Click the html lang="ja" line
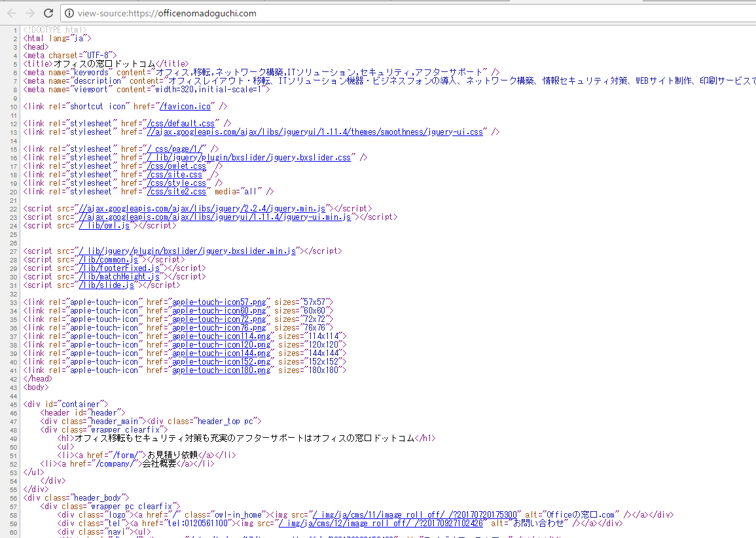756x538 pixels. 57,39
